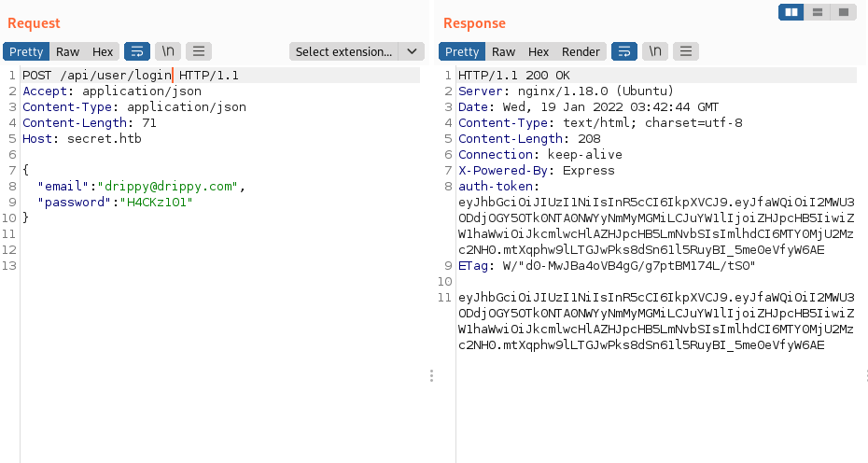Select the Hex tab in the Request pane
Viewport: 868px width, 463px height.
[x=103, y=51]
